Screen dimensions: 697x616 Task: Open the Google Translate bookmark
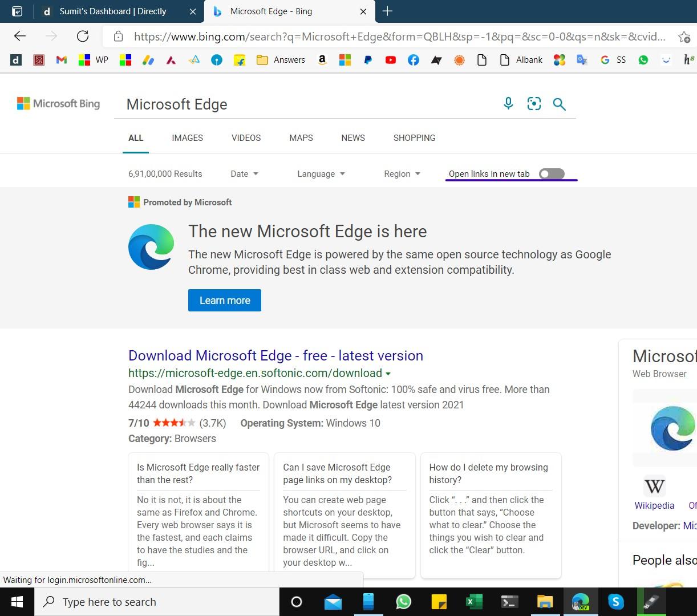582,59
